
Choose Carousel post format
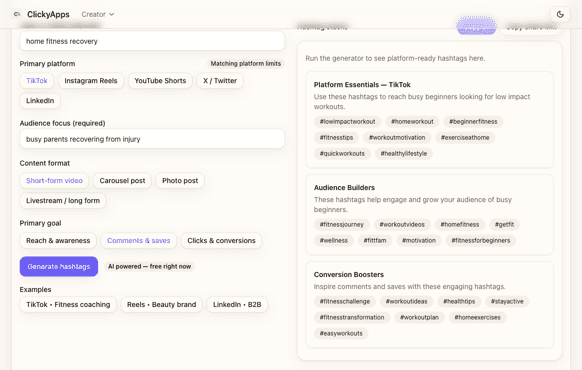tap(122, 180)
